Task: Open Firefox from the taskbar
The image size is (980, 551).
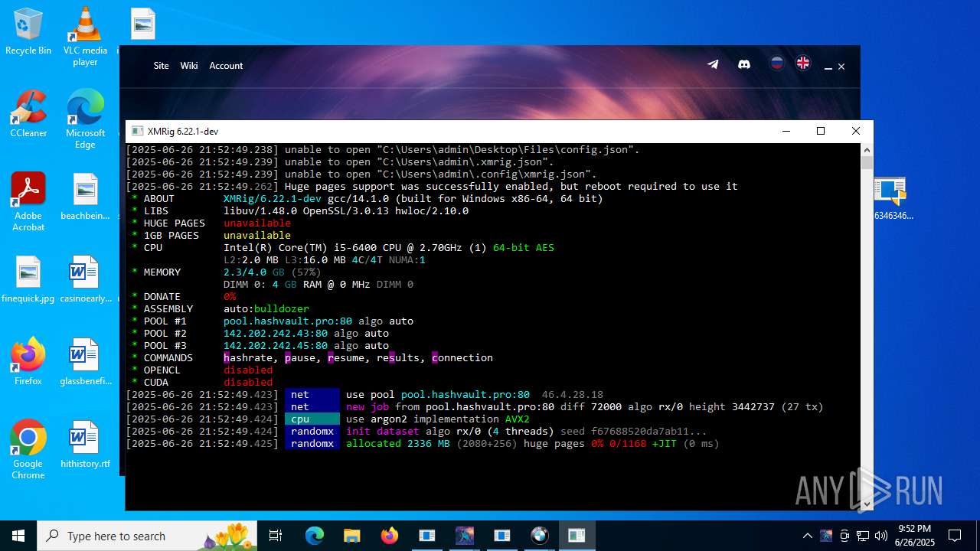Action: click(390, 536)
